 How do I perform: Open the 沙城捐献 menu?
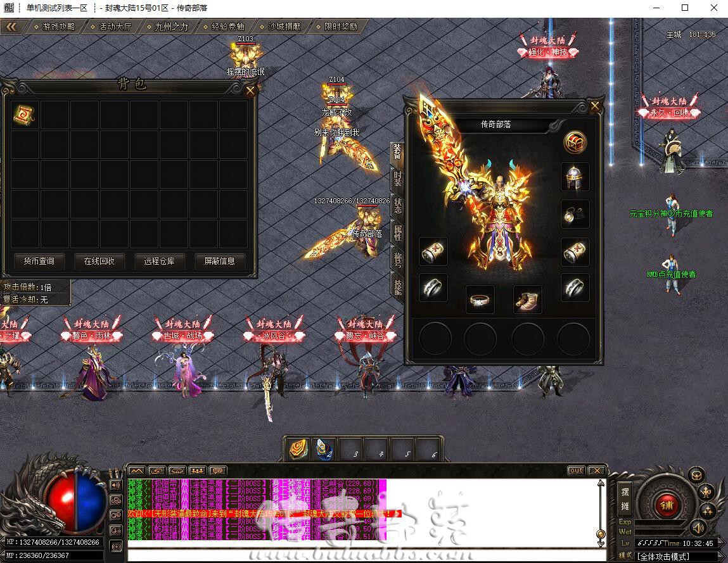point(280,27)
